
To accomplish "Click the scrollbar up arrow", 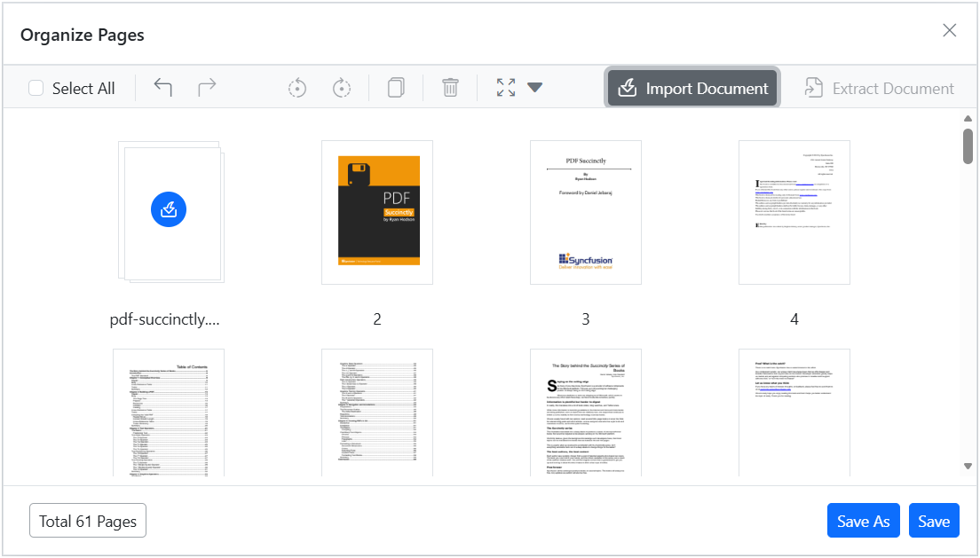I will (x=968, y=118).
